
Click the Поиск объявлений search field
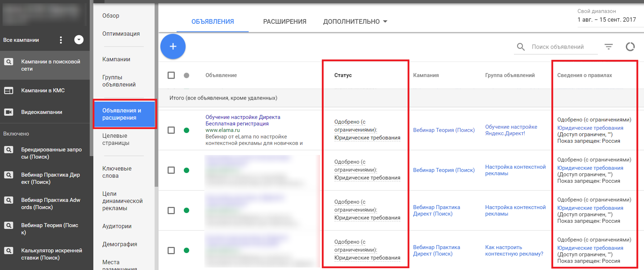[562, 47]
